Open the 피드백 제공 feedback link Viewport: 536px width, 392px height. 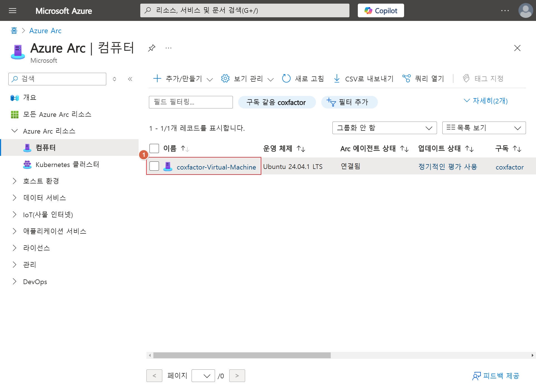pos(496,376)
